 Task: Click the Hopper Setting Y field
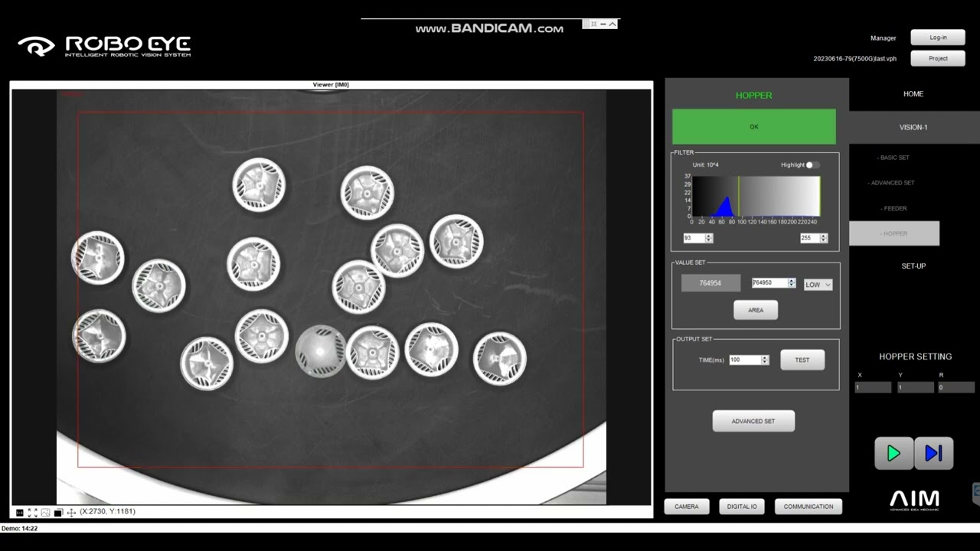915,387
